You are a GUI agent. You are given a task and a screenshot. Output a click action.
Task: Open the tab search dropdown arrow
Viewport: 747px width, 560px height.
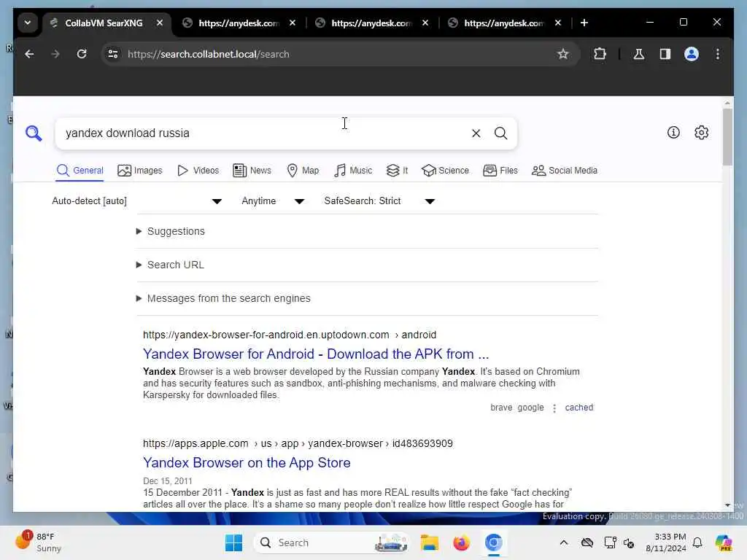point(28,23)
